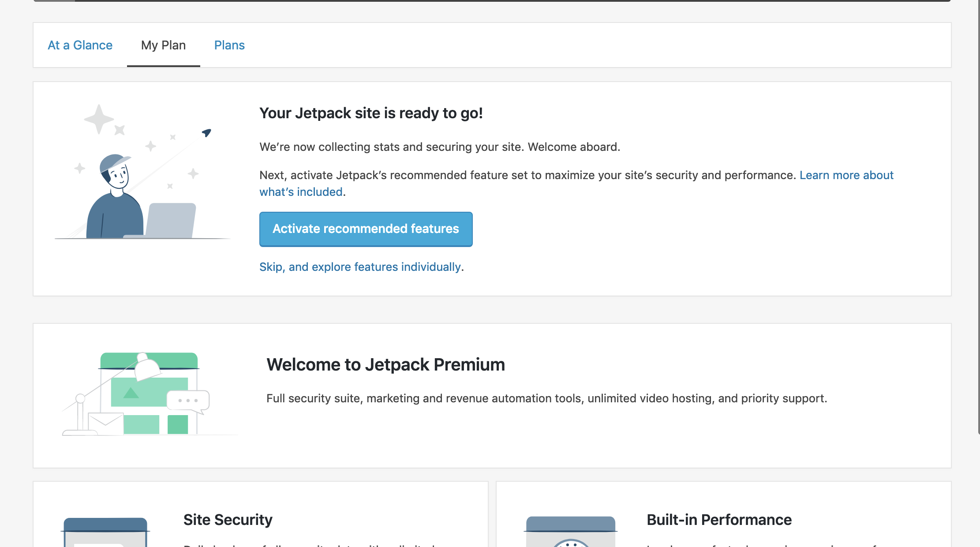980x547 pixels.
Task: Open the At a Glance tab
Action: 80,45
